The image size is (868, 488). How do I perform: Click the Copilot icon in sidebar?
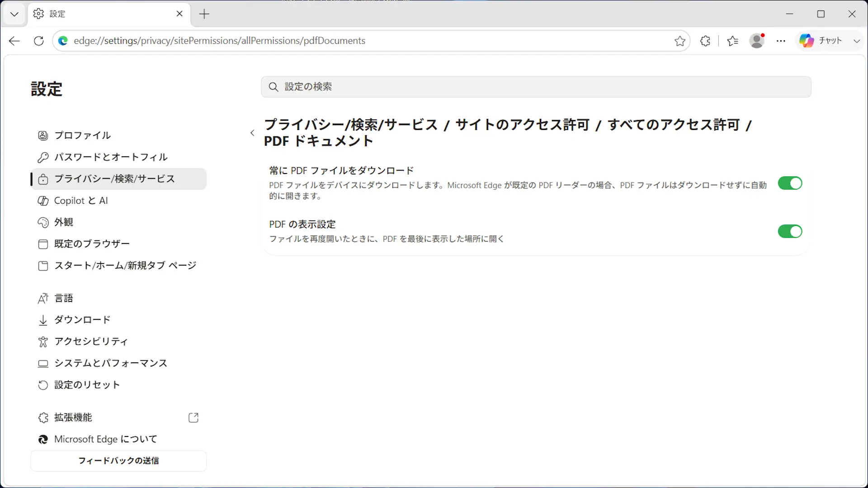pos(43,201)
